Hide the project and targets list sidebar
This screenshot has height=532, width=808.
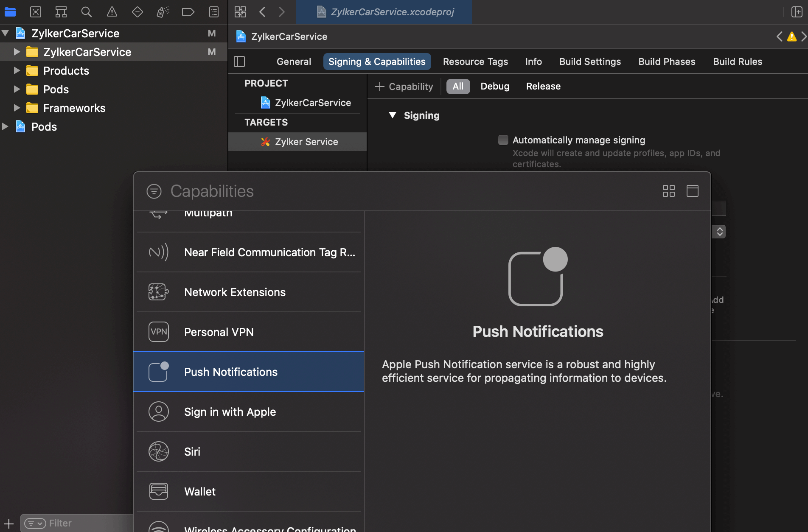click(x=239, y=62)
